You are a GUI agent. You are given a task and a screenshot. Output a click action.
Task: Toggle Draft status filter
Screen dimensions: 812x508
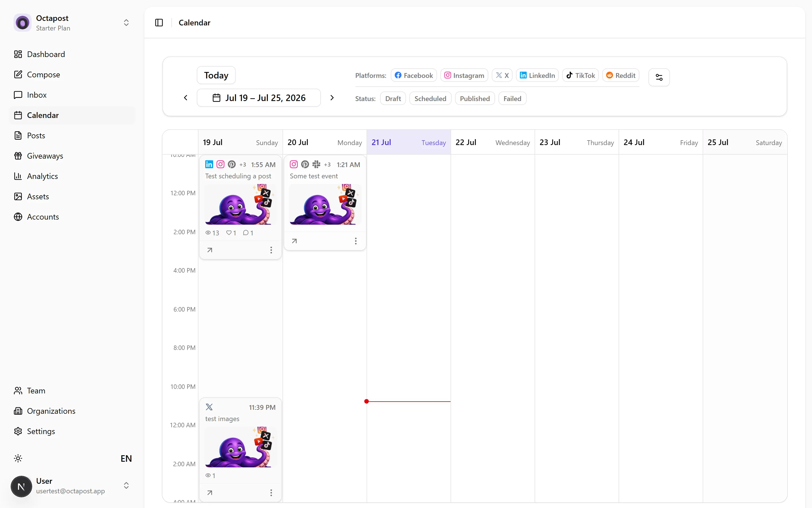393,98
